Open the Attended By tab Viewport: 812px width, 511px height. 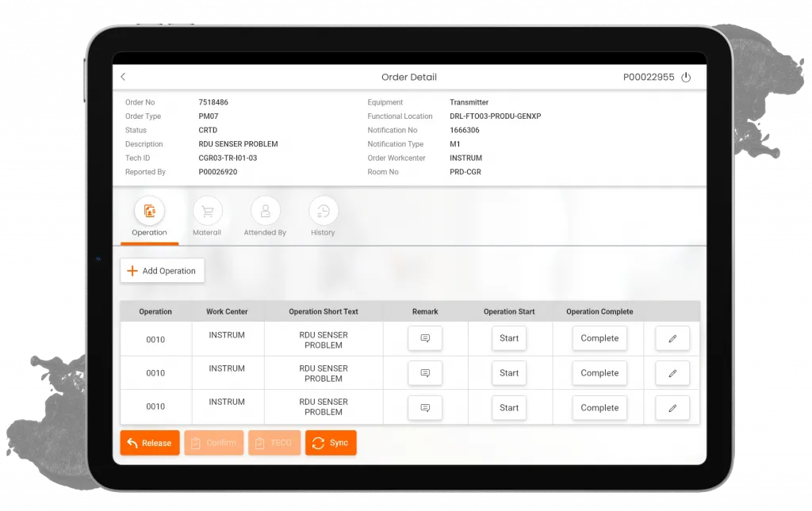pyautogui.click(x=265, y=217)
